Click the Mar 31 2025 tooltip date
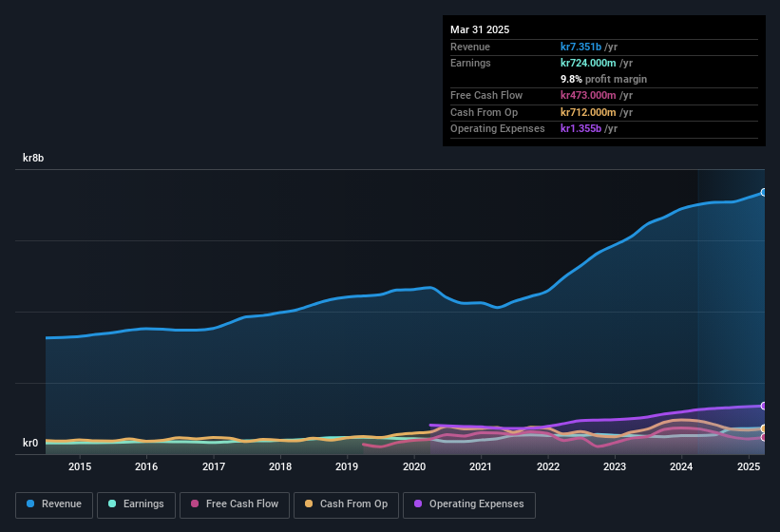Image resolution: width=780 pixels, height=532 pixels. (480, 29)
